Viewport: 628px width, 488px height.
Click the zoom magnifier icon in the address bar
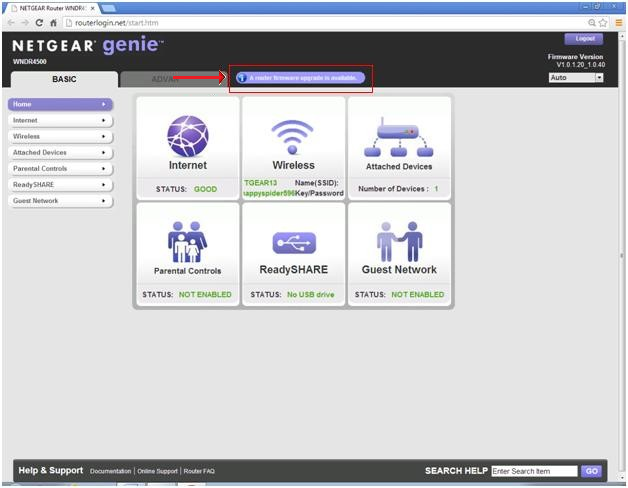[x=592, y=23]
